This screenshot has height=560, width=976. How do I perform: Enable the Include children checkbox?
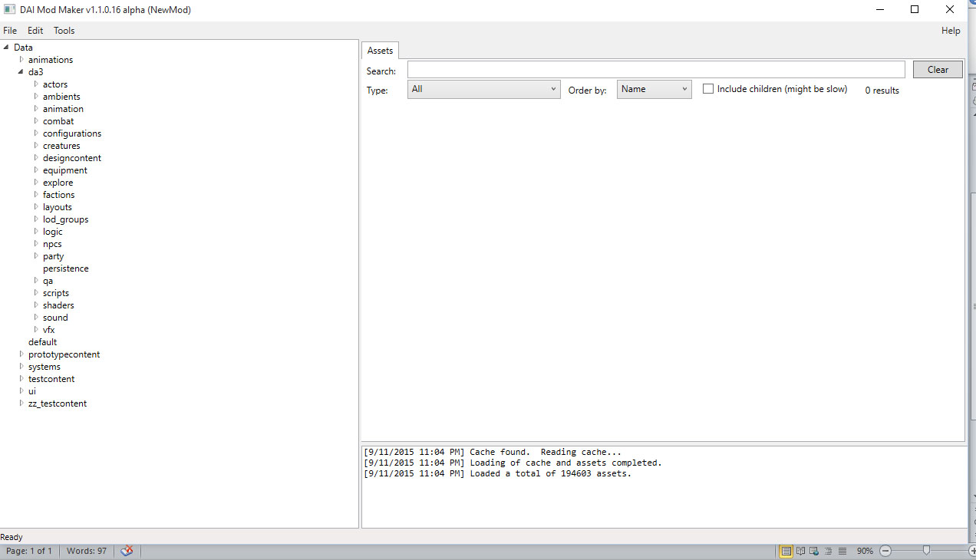708,89
